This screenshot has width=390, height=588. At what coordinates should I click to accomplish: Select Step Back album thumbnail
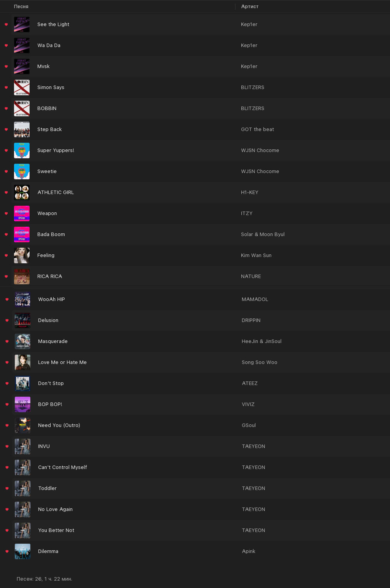pyautogui.click(x=22, y=129)
